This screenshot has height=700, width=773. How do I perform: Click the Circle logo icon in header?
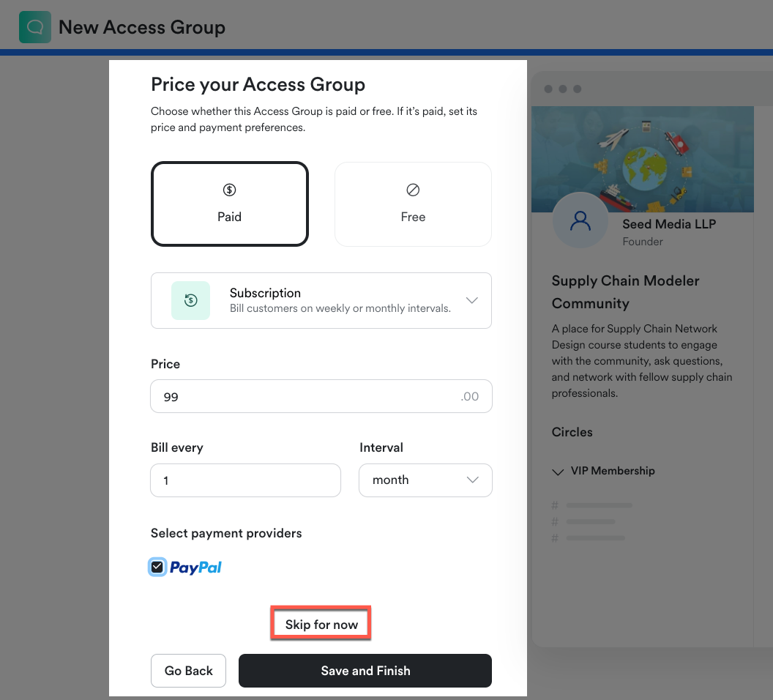(x=34, y=27)
